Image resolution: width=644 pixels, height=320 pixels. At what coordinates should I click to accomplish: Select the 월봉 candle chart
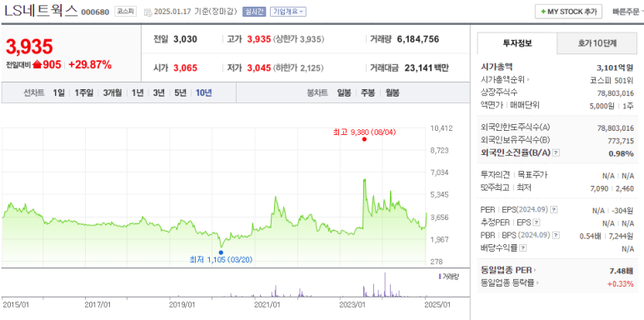(392, 92)
